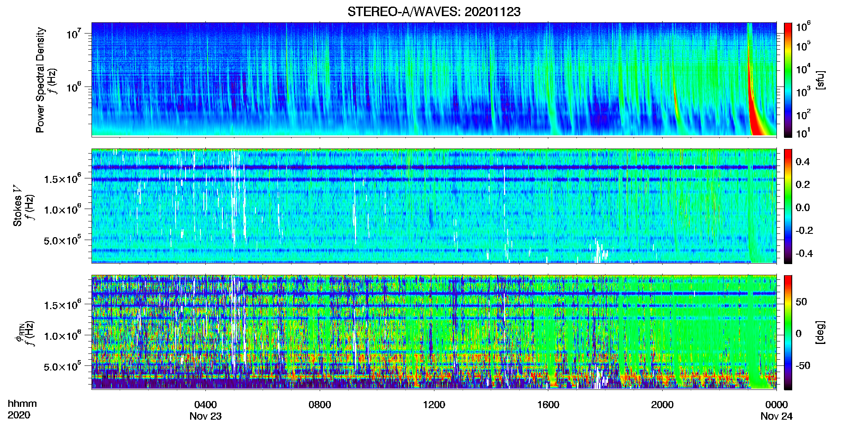
Task: Select the 10^7 frequency tick of top panel
Action: 73,33
